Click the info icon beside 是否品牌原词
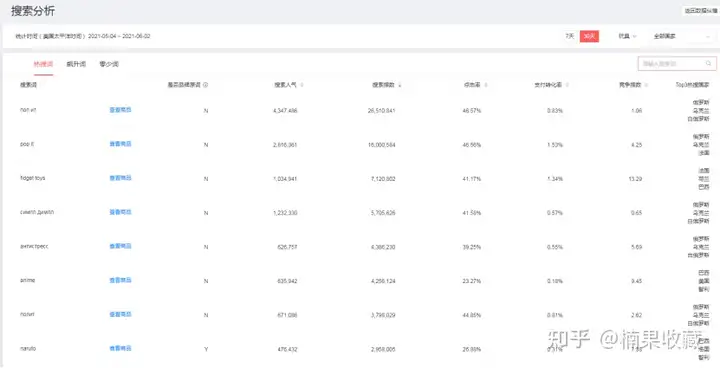720x368 pixels. pyautogui.click(x=205, y=85)
